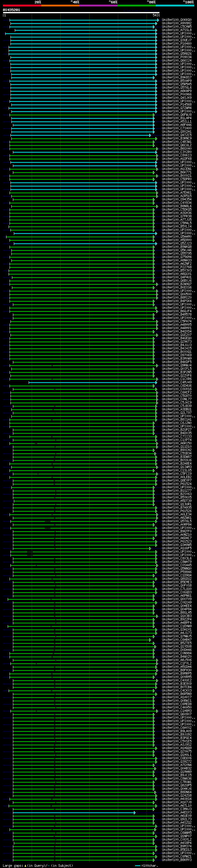197x868 pixels.
Task: Select the UniRef100_B8I1A1 label
Action: click(x=176, y=419)
